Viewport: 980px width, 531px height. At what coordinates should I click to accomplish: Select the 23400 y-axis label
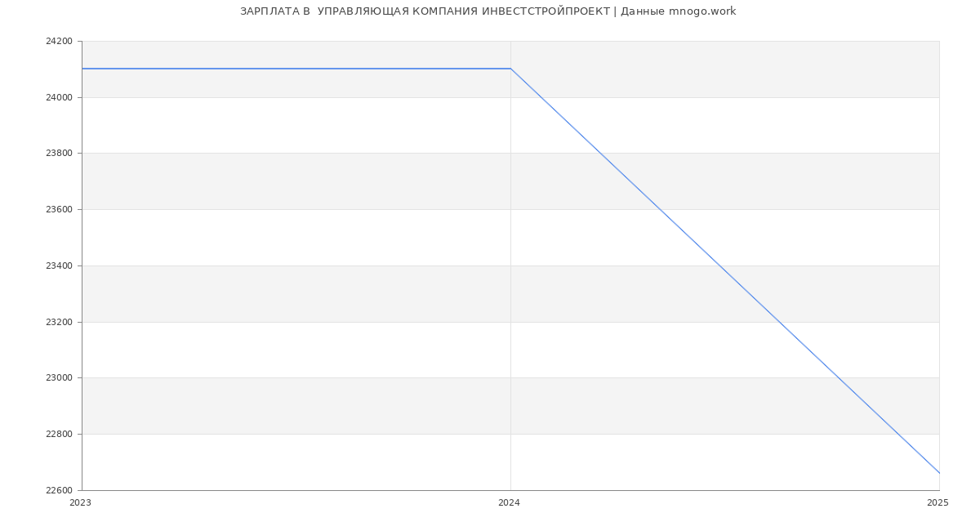59,266
